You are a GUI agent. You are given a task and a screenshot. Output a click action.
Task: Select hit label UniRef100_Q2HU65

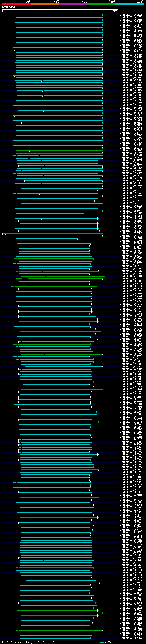(x=131, y=47)
